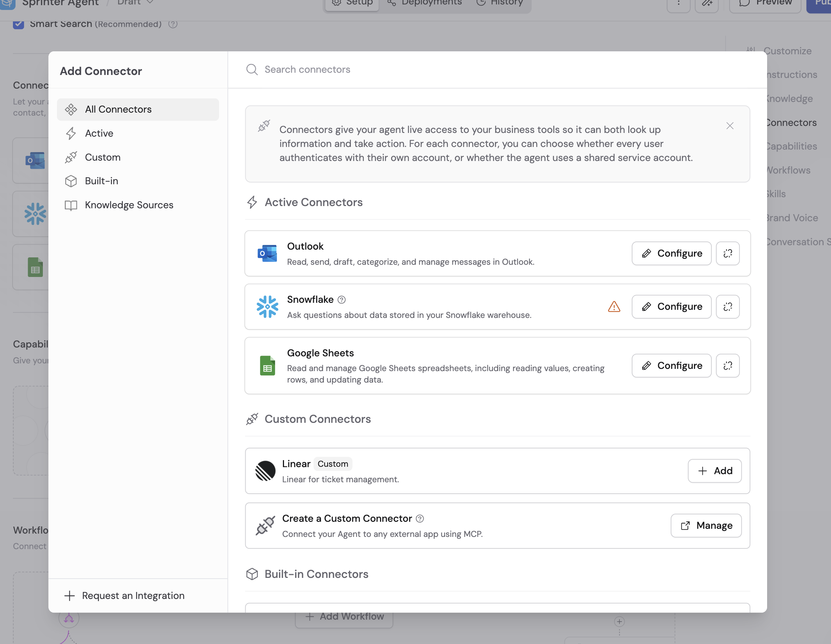Switch to the Setup tab
The height and width of the screenshot is (644, 831).
click(x=352, y=3)
